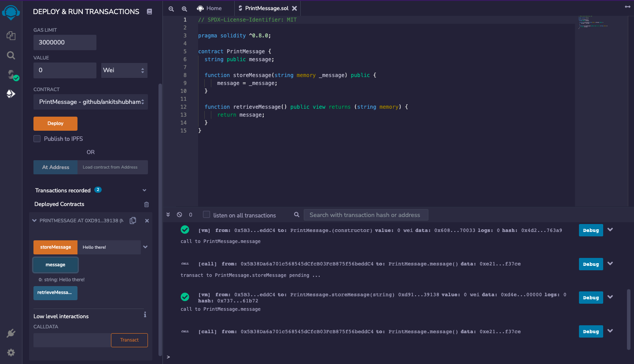
Task: Debug the constructor transaction
Action: 591,231
